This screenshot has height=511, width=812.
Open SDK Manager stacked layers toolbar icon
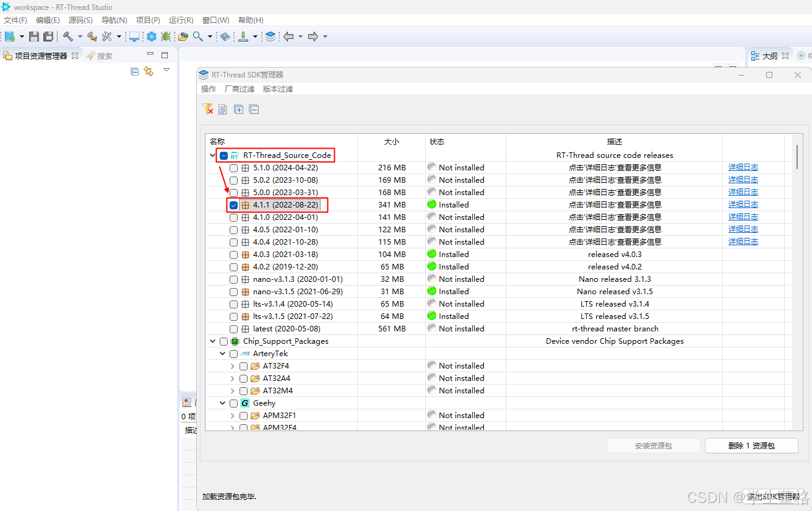pos(270,37)
